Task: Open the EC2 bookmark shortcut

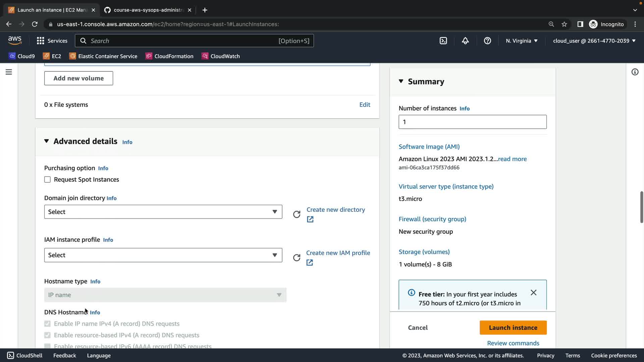Action: 52,56
